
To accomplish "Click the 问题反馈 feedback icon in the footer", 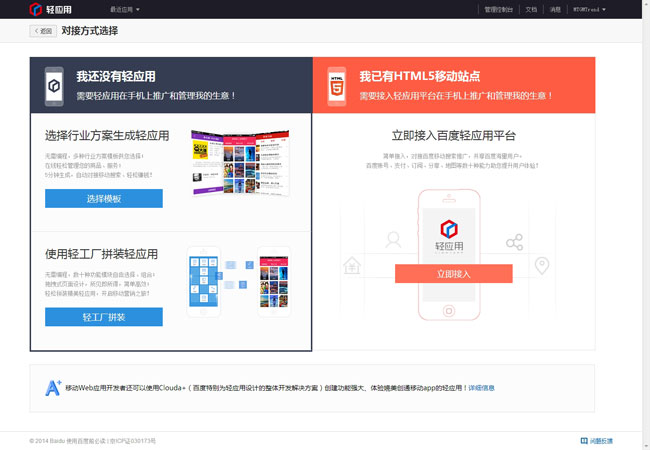I will click(x=585, y=440).
